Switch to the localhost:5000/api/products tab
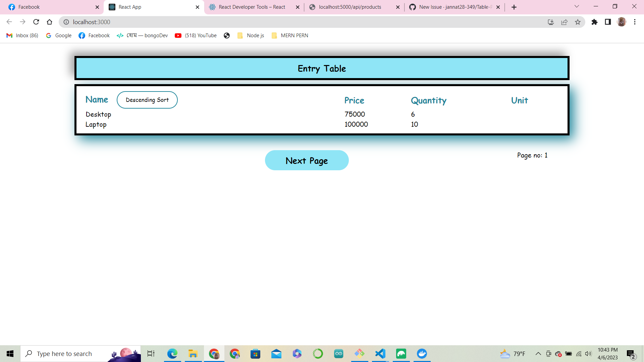The image size is (644, 362). pos(350,7)
